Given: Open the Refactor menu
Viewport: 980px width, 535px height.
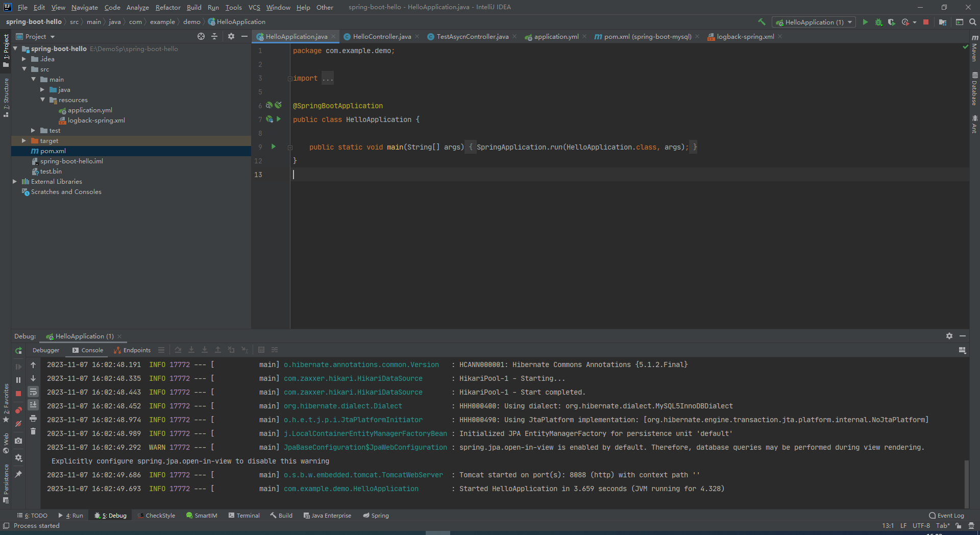Looking at the screenshot, I should click(168, 7).
